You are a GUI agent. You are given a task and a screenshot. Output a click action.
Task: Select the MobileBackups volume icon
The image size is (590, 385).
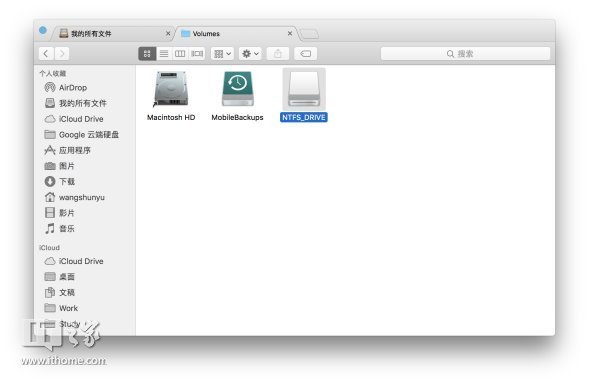(237, 89)
